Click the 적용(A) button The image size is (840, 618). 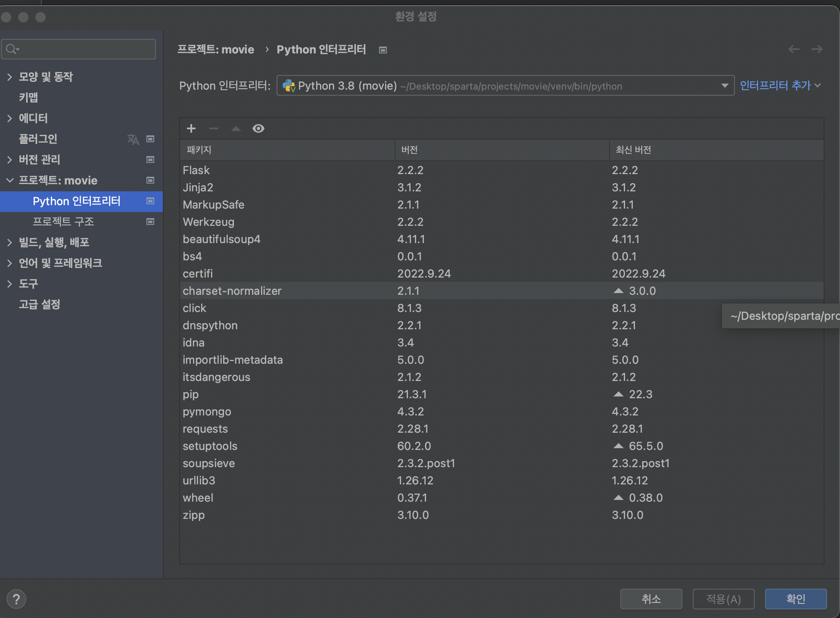(x=724, y=599)
